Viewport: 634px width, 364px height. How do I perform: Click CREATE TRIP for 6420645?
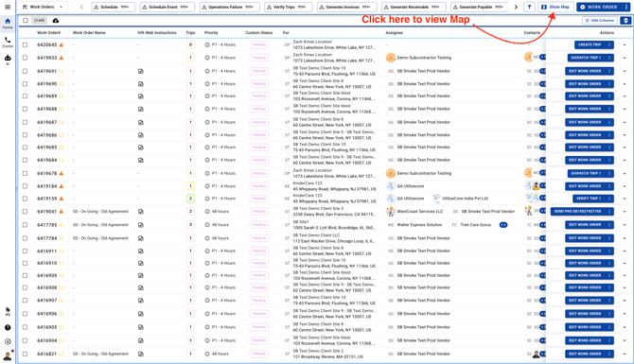pos(590,44)
